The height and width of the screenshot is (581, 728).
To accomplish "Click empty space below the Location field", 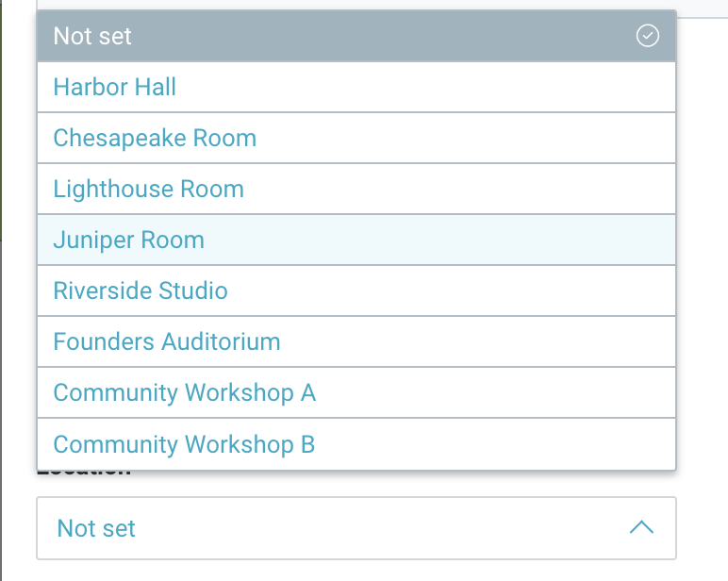I will (356, 571).
